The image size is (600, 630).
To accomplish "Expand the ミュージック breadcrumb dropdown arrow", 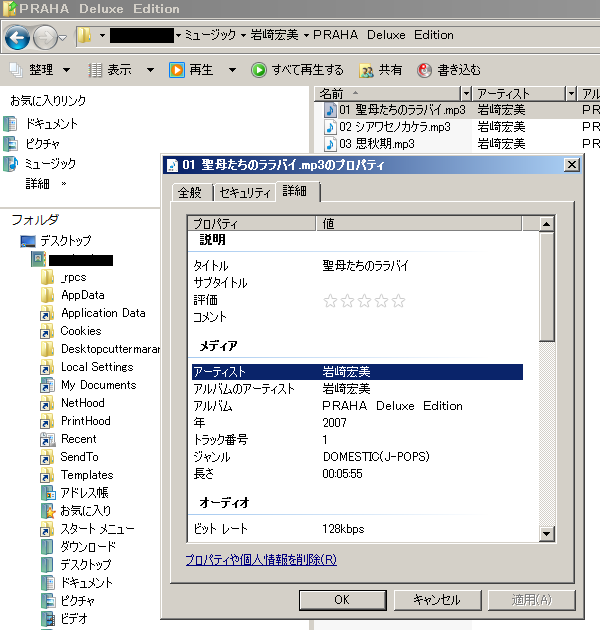I will [244, 35].
